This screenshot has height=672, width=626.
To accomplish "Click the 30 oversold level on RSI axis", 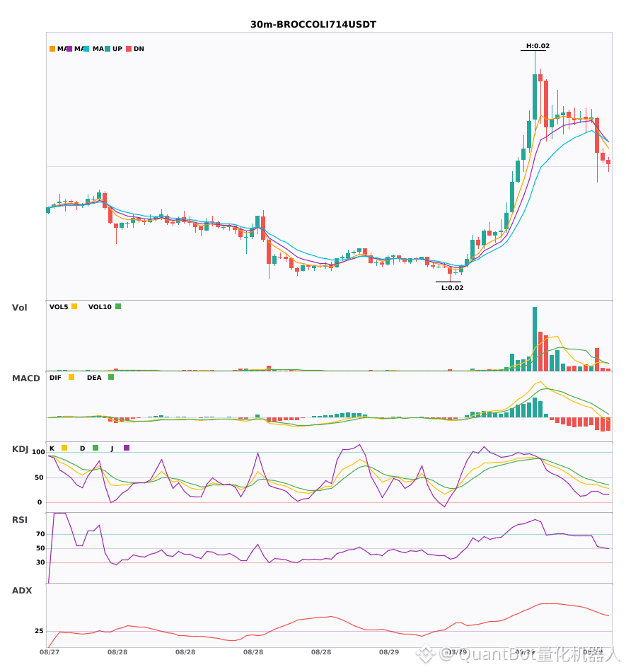I will (40, 562).
